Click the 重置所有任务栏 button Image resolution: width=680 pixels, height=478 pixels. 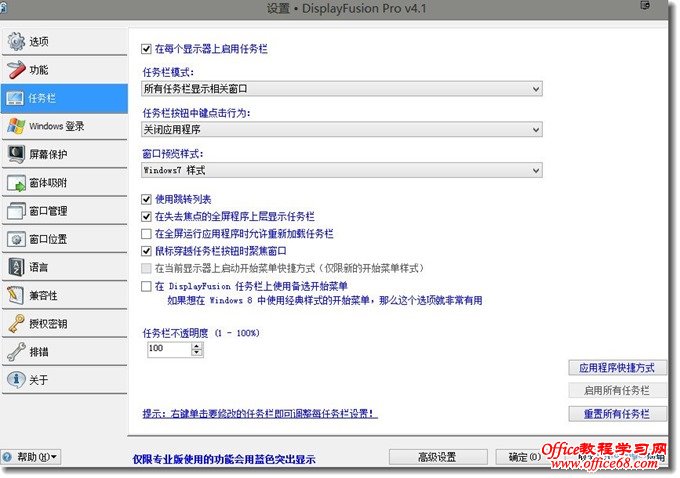[x=617, y=414]
